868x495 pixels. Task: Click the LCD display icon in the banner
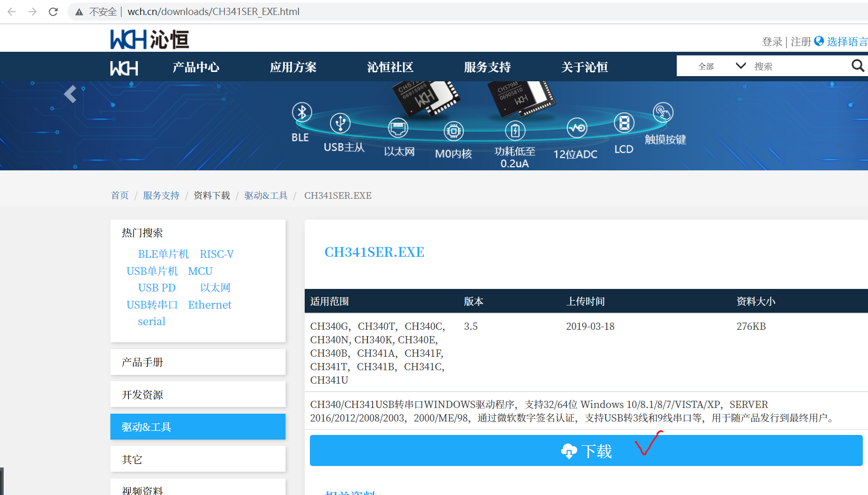coord(623,123)
